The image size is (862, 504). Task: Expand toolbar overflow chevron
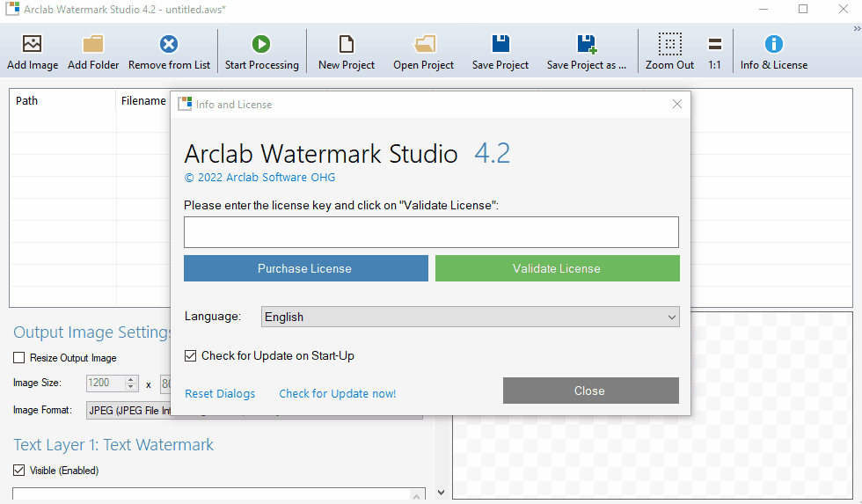tap(857, 28)
